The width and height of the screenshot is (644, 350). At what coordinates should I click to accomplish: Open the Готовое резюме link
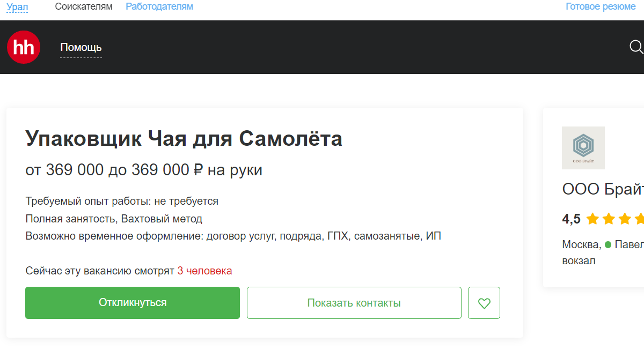601,6
